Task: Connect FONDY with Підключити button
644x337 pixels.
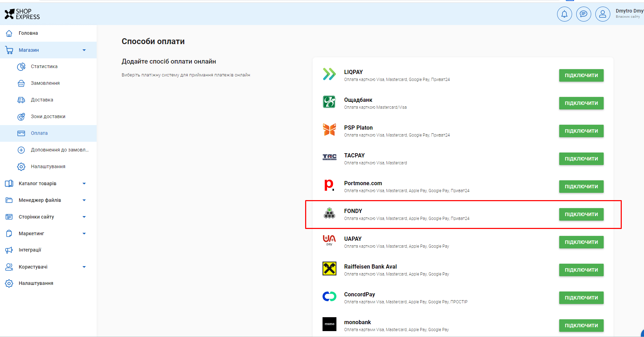Action: 581,214
